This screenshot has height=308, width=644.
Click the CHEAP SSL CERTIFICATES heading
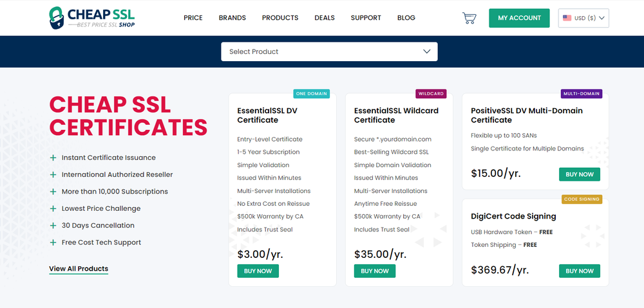click(128, 116)
